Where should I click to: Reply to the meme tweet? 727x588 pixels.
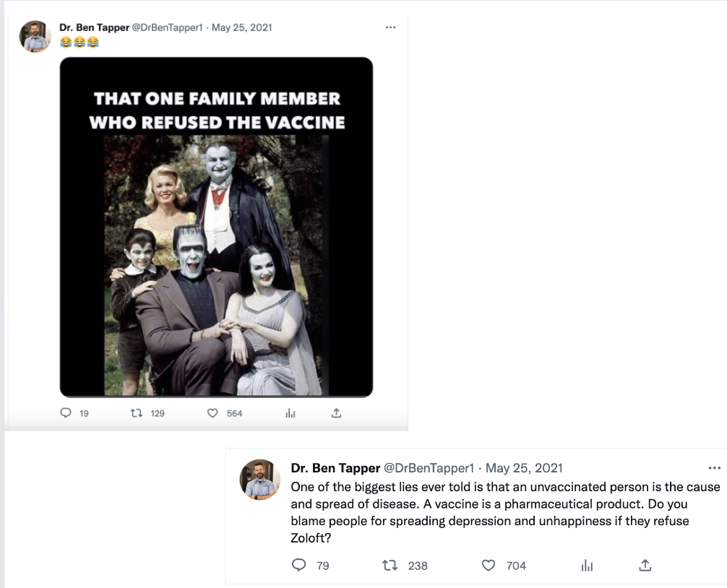click(x=66, y=412)
